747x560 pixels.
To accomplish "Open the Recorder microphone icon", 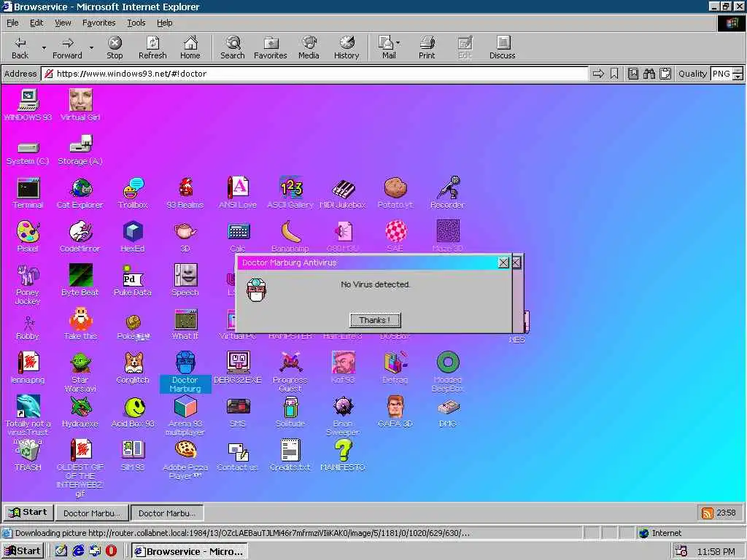I will 447,192.
